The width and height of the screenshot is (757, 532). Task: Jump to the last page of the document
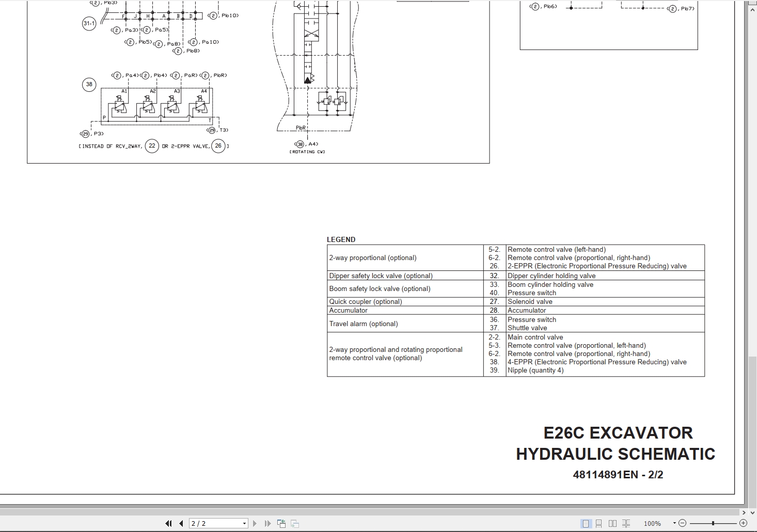click(x=267, y=523)
